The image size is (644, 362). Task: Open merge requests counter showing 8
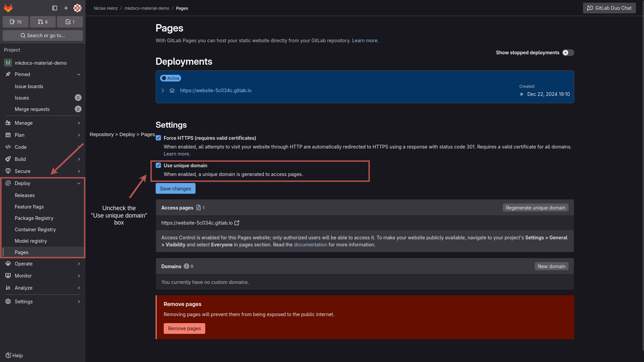[x=43, y=22]
